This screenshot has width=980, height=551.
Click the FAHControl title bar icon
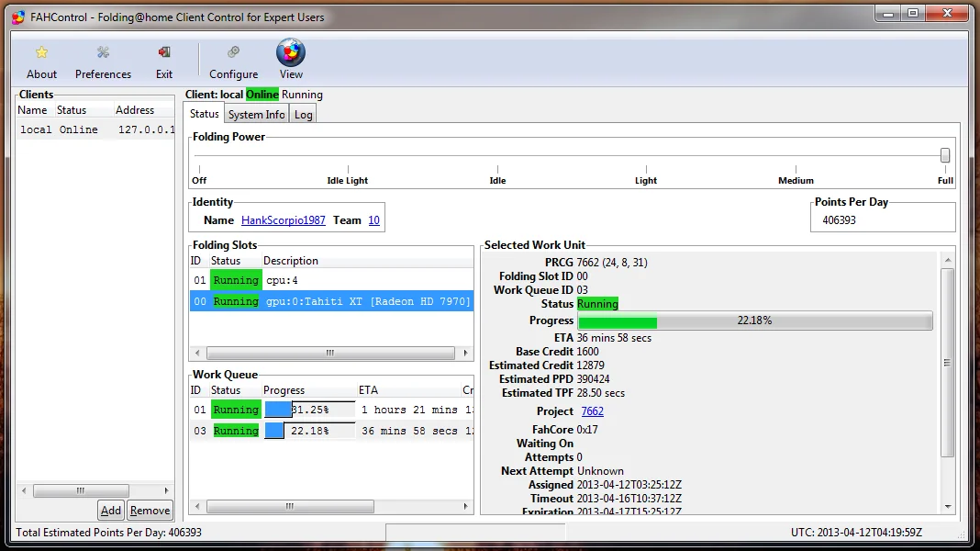[x=18, y=17]
